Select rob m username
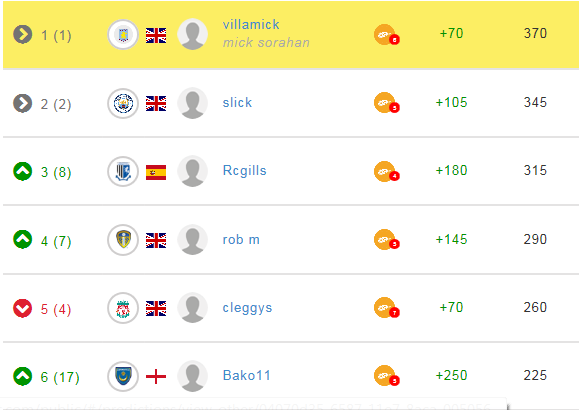 tap(241, 239)
